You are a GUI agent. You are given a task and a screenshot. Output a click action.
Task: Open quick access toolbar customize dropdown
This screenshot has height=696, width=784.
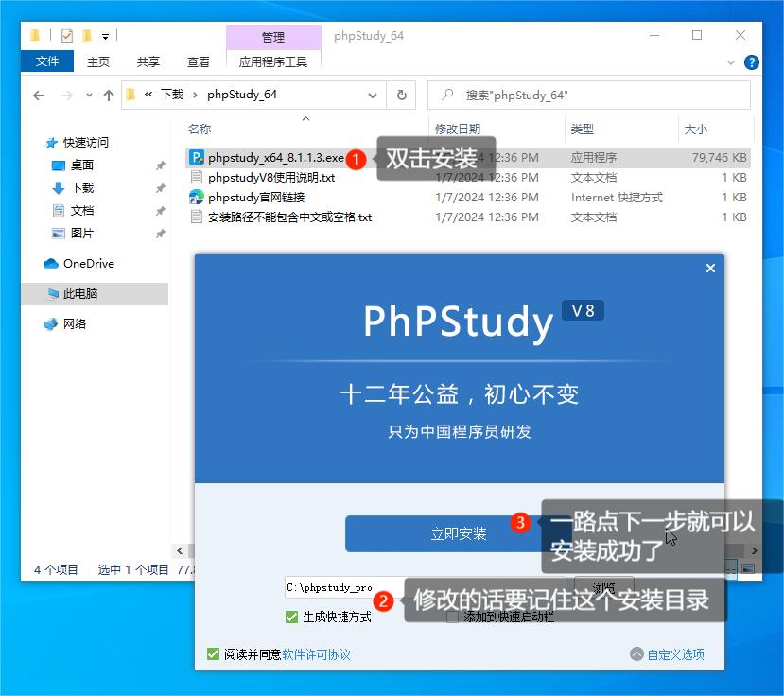pyautogui.click(x=106, y=37)
